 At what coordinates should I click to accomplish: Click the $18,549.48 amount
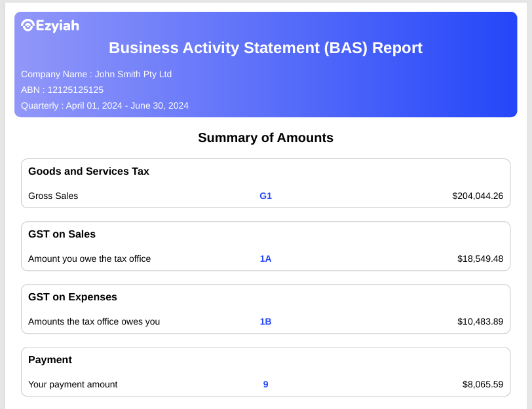point(480,258)
